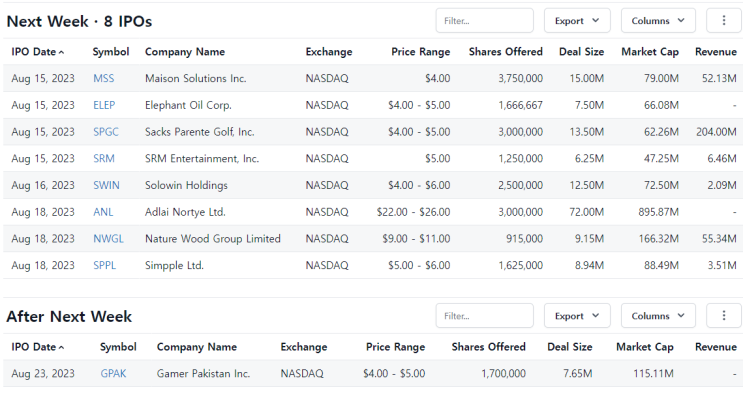Select the Nature Wood Group Limited name
The height and width of the screenshot is (402, 743).
point(213,238)
